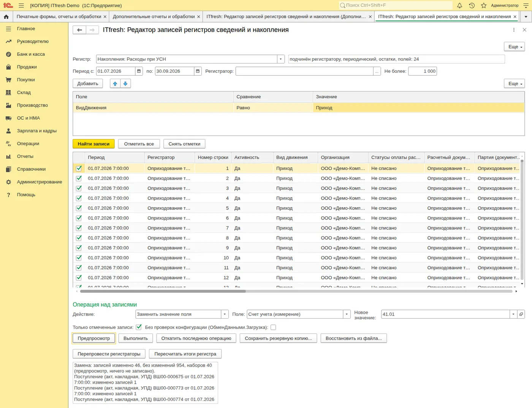Enable 'Без проверок конфигурации' checkbox
Viewport: 532px width, 408px height.
[x=273, y=327]
